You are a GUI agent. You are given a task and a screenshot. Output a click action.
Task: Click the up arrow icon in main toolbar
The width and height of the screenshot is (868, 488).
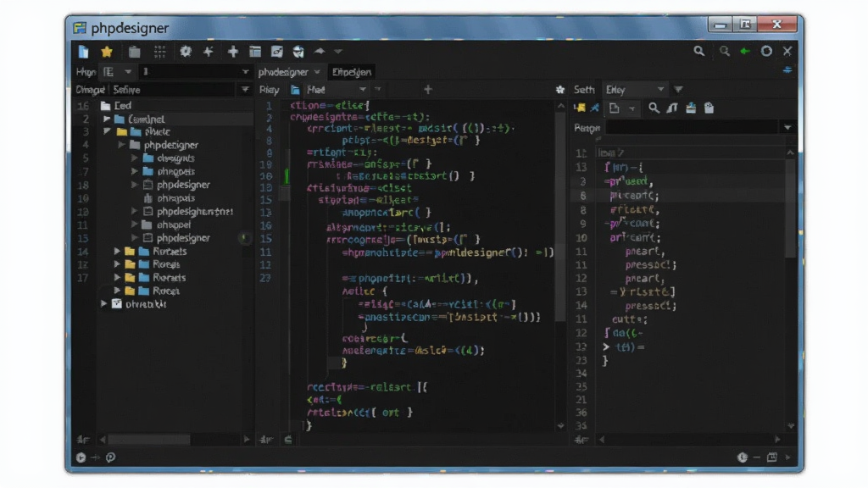tap(320, 51)
